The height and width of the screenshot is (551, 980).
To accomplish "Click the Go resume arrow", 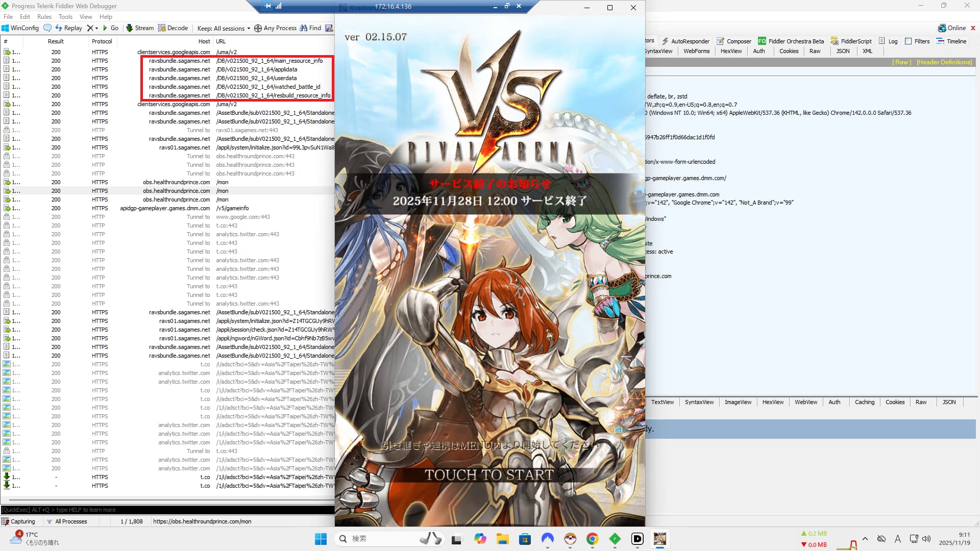I will point(106,28).
